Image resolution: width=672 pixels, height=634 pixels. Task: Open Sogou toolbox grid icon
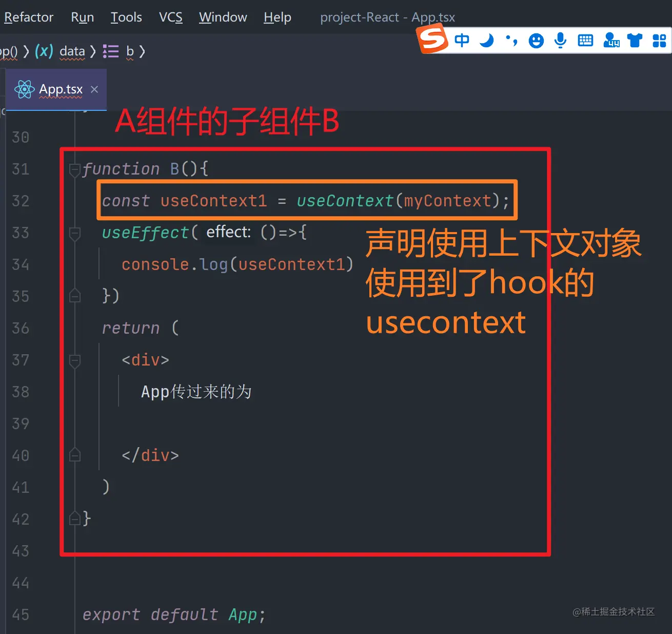point(659,41)
